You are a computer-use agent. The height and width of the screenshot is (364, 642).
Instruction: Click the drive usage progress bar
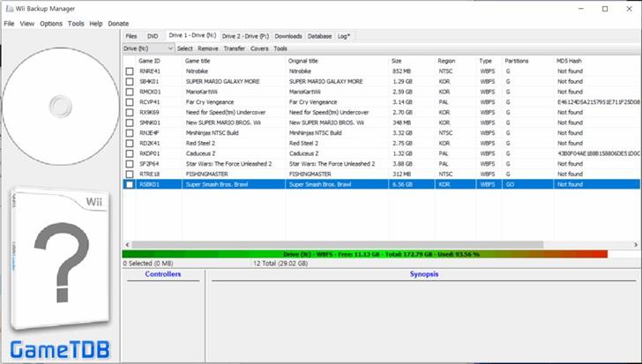coord(381,255)
